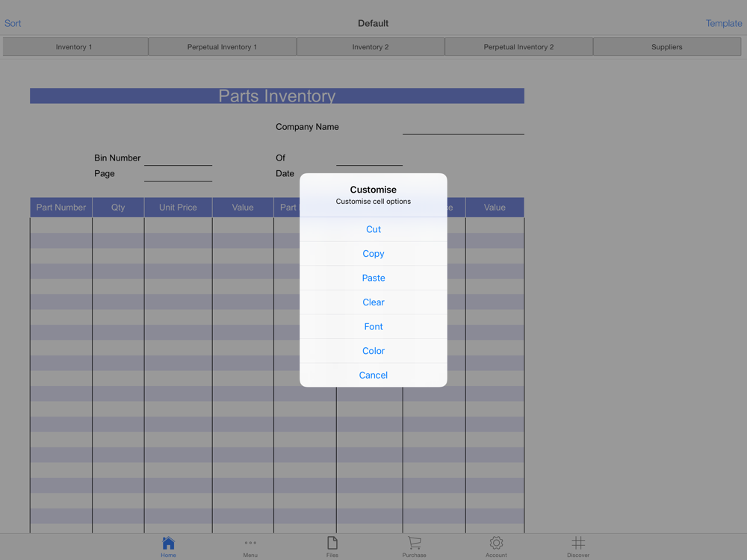747x560 pixels.
Task: Cancel the Customise dialog
Action: [x=373, y=376]
